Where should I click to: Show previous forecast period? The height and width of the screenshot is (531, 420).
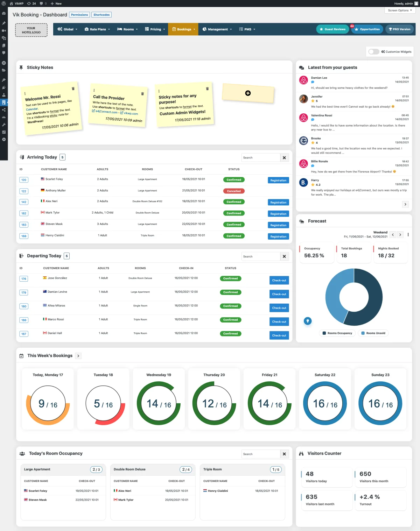(393, 235)
